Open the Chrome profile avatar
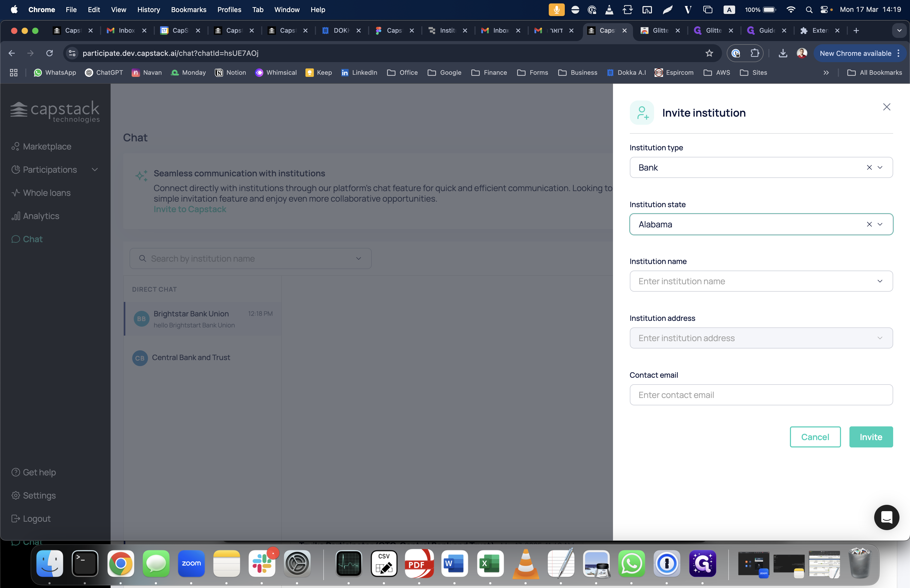 802,53
